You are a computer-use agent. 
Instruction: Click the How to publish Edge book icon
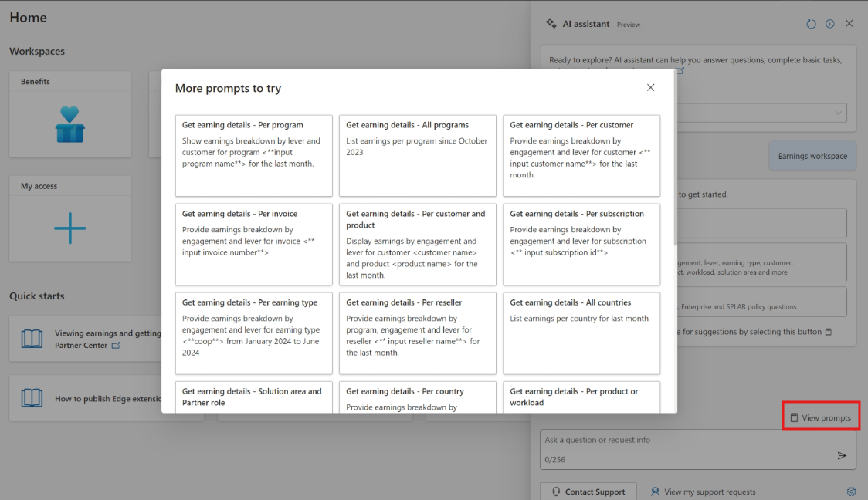pos(32,399)
